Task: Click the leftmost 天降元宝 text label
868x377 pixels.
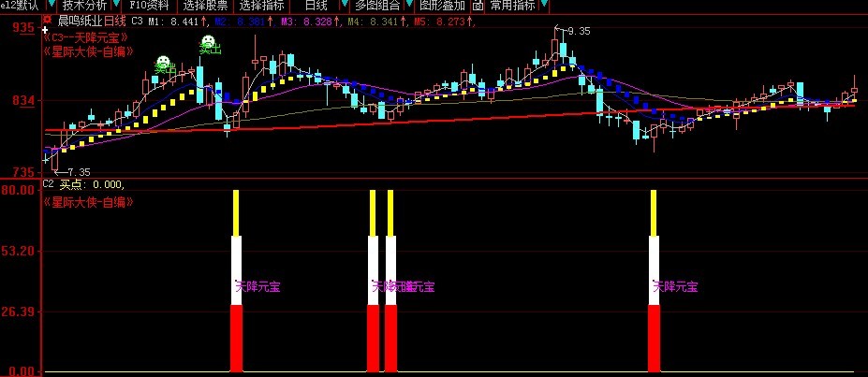Action: tap(257, 287)
